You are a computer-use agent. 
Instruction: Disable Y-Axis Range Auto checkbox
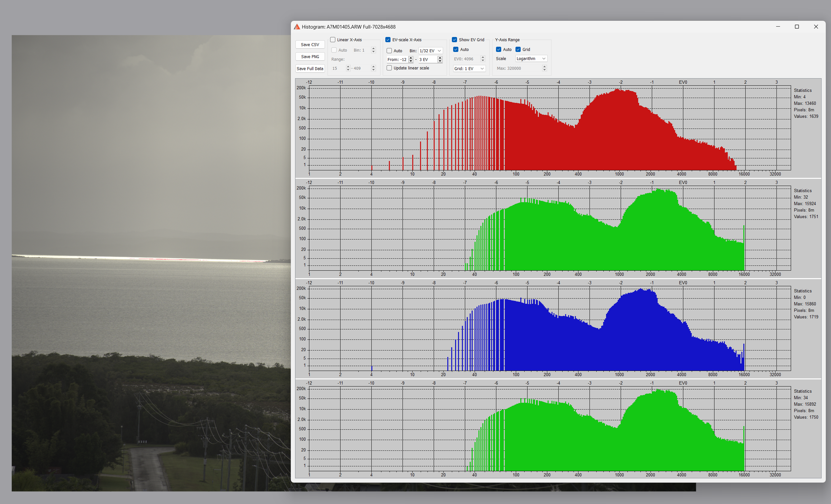(x=499, y=50)
